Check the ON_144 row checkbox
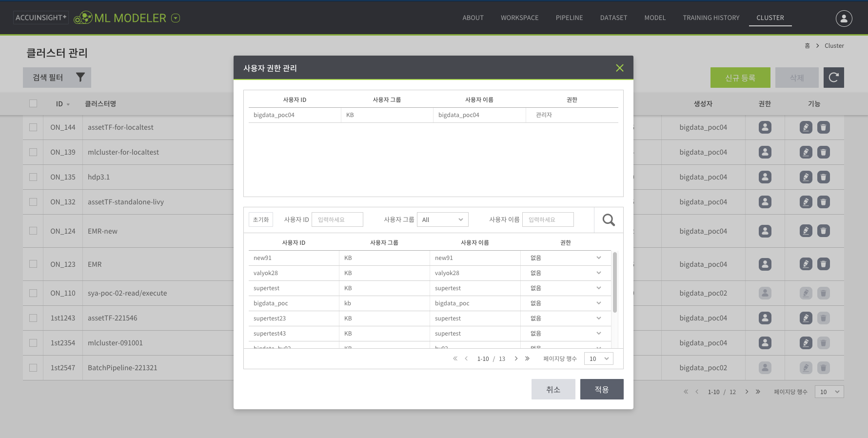The image size is (868, 438). pos(33,127)
